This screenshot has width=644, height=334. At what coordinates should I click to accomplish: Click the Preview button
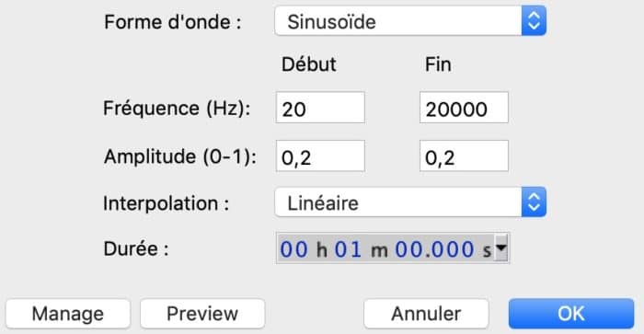pos(202,314)
